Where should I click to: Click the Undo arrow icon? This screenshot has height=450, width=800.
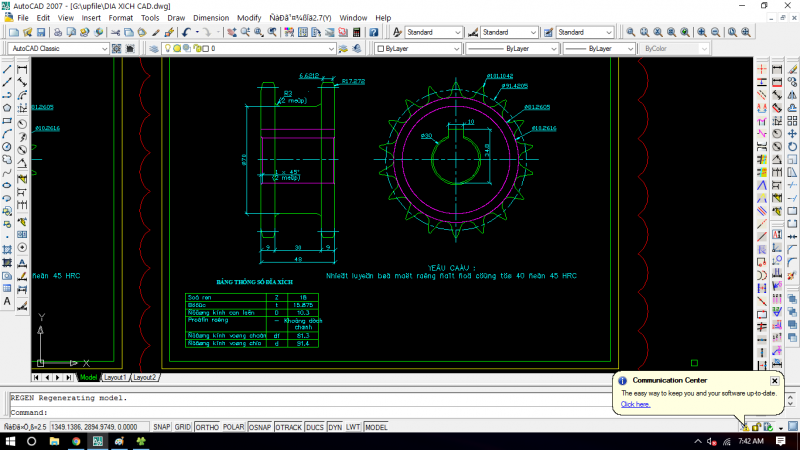click(186, 33)
